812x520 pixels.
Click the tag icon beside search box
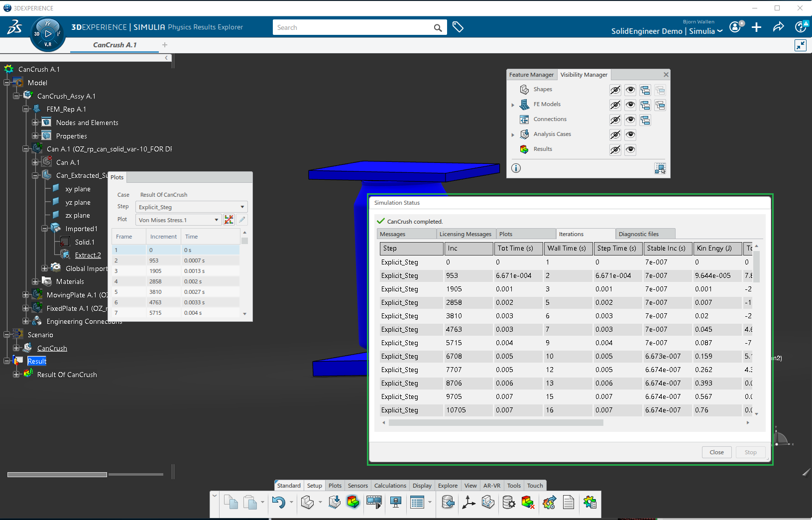[458, 27]
